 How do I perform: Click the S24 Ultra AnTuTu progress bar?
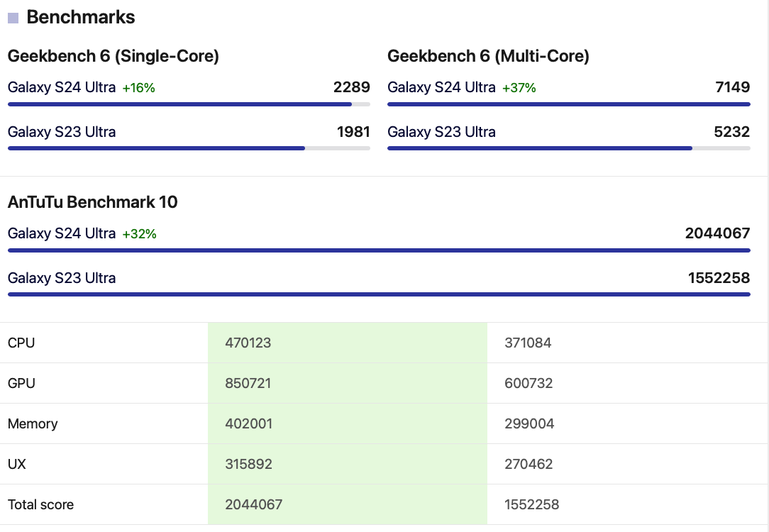click(x=379, y=250)
